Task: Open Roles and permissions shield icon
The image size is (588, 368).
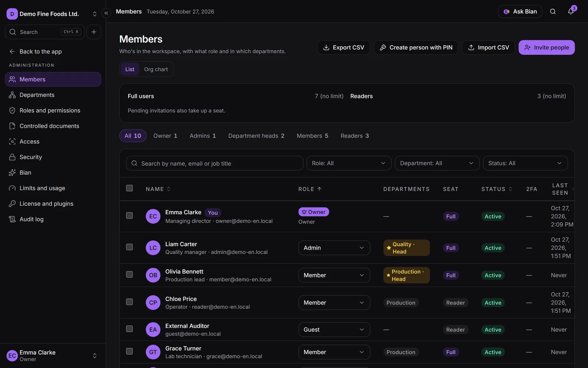Action: [12, 110]
